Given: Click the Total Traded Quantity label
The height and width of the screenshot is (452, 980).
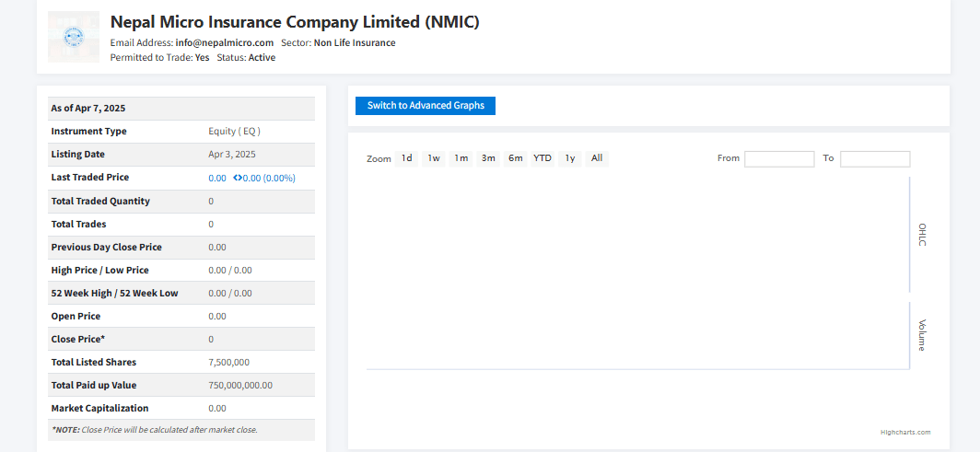Looking at the screenshot, I should (100, 201).
